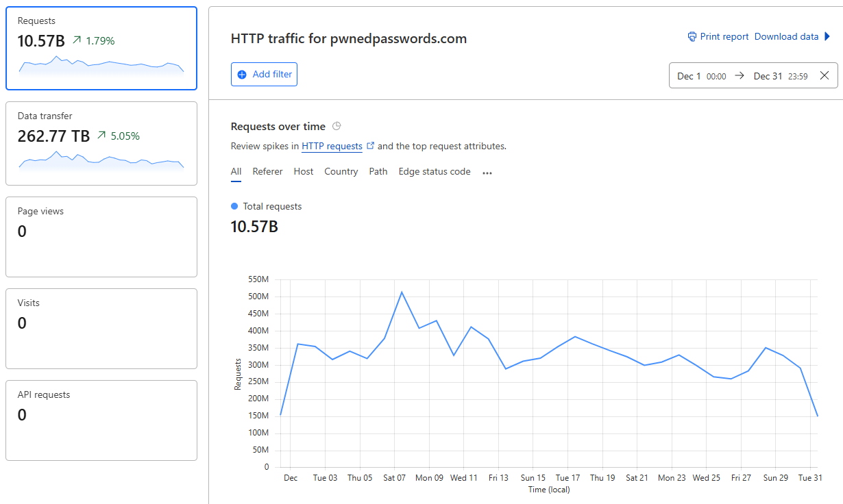This screenshot has height=504, width=843.
Task: Select the Page views metric card
Action: point(101,236)
